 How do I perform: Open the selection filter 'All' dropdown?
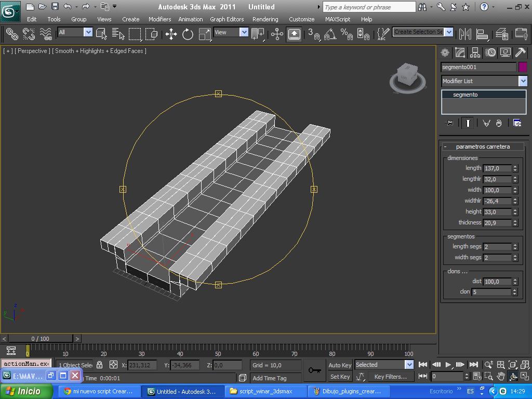[88, 32]
